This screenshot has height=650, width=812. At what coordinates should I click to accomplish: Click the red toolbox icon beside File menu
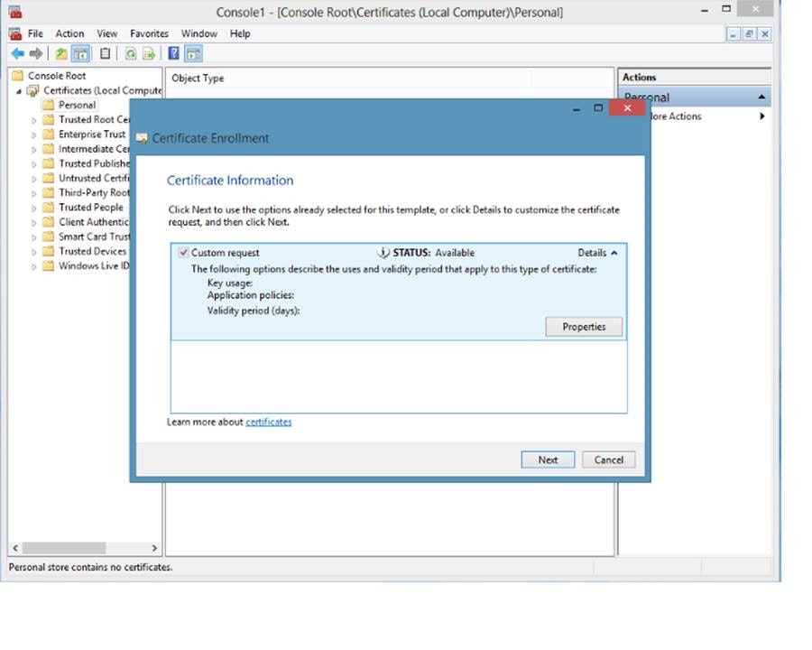coord(15,33)
